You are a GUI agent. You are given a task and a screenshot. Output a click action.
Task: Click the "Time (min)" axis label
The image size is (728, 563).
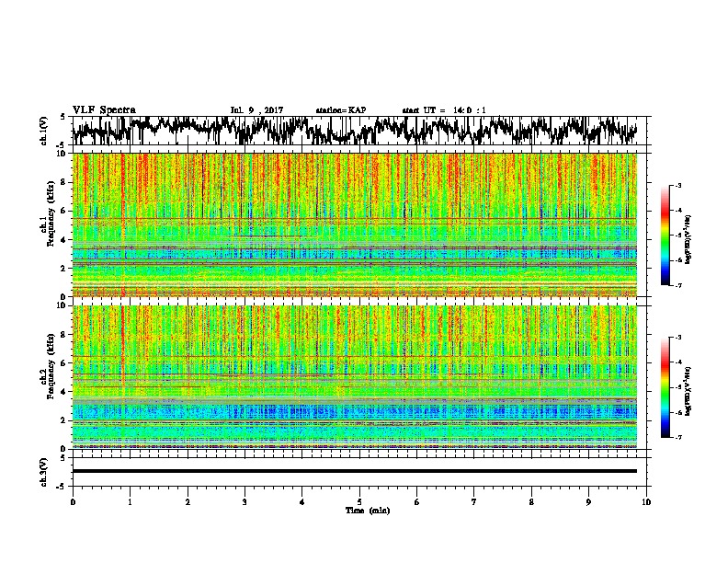click(x=368, y=511)
